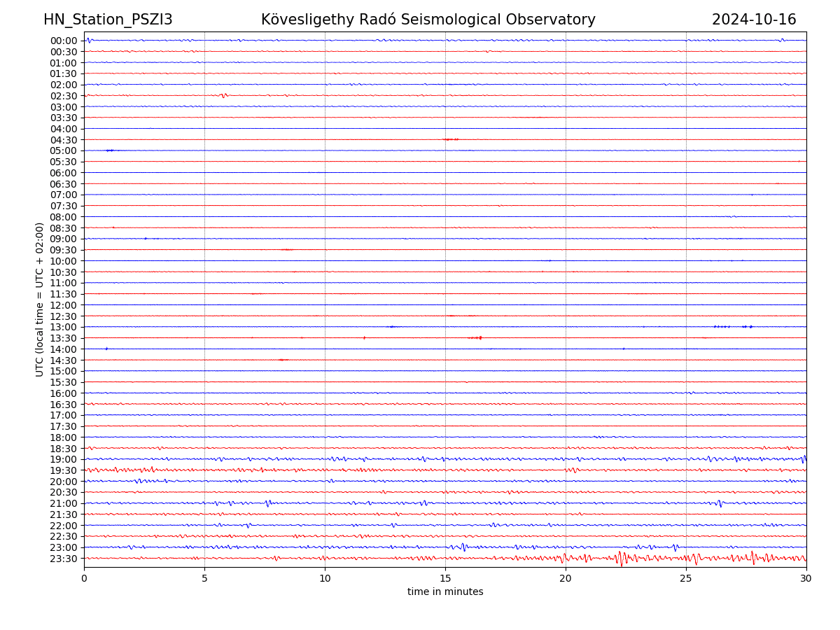Click the 'time in minutes' axis label

445,592
